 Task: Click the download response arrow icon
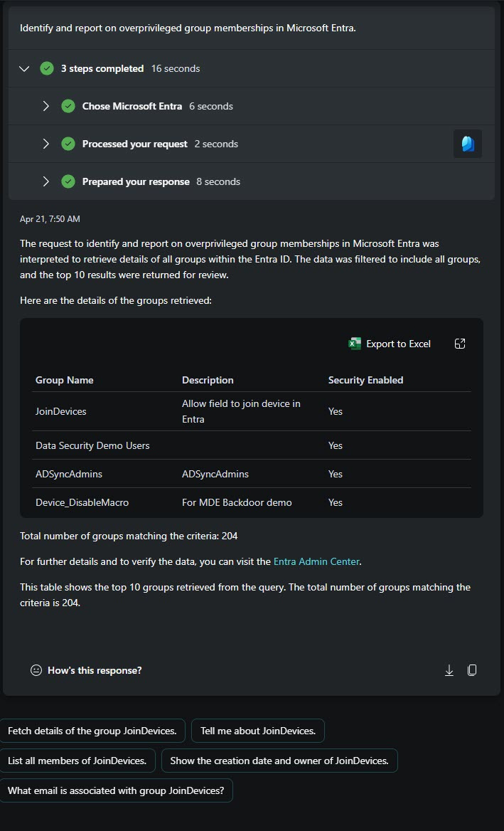pyautogui.click(x=449, y=670)
